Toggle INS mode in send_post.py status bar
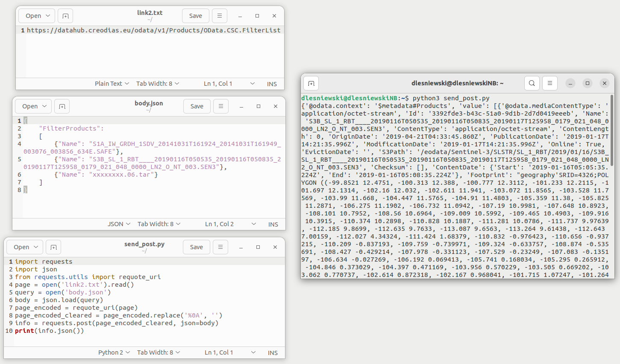The image size is (620, 364). click(273, 352)
